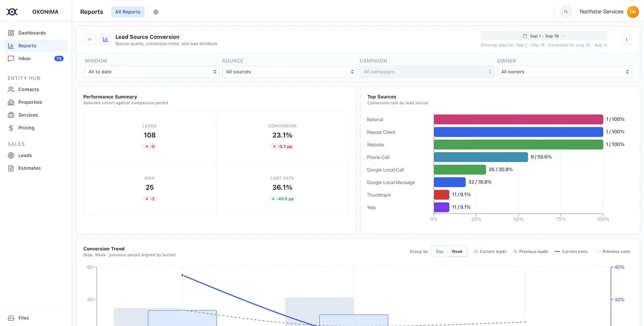Click the Thumbtack red bar
The height and width of the screenshot is (326, 644).
click(441, 194)
